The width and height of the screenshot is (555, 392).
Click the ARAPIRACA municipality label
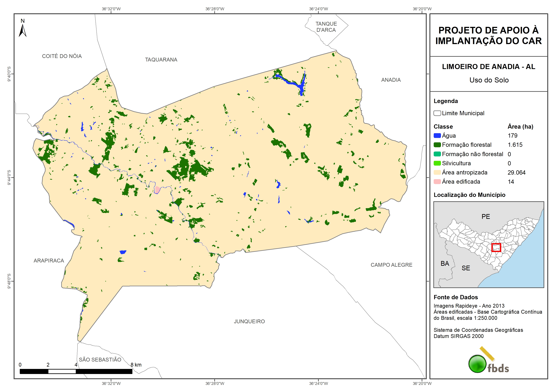click(49, 261)
